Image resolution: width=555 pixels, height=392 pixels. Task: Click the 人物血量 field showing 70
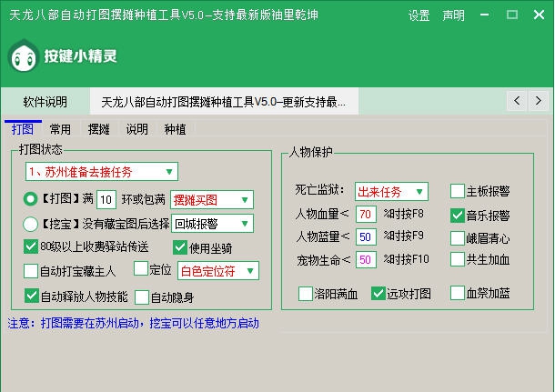coord(366,214)
